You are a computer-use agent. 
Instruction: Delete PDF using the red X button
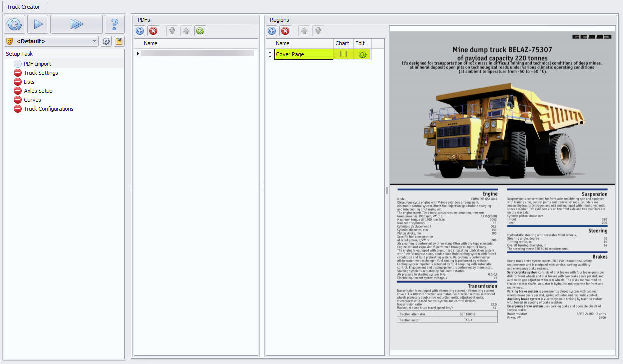[153, 31]
